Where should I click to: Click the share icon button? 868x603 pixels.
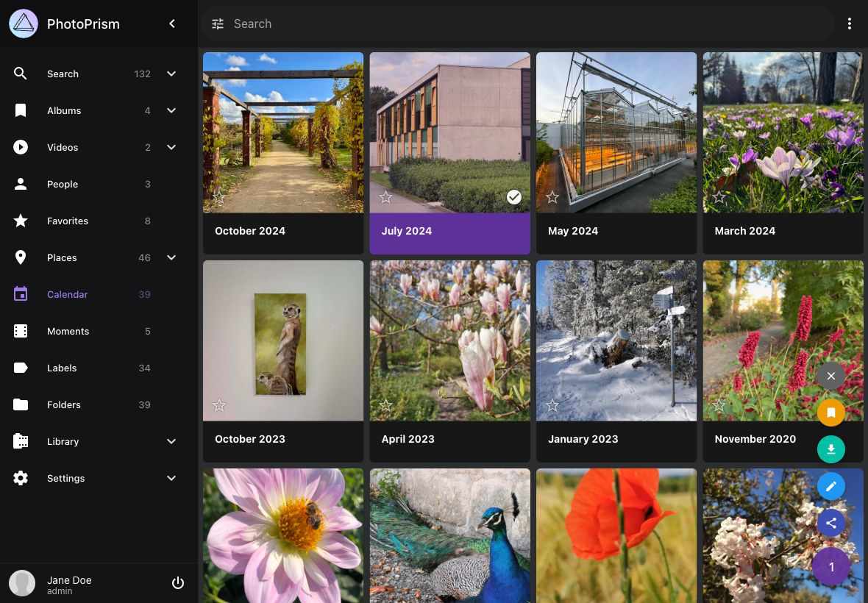click(x=830, y=523)
